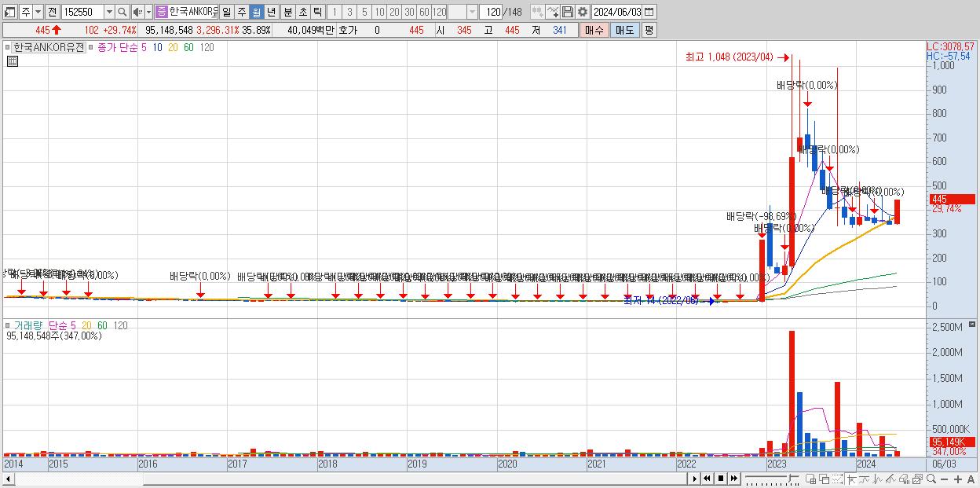Click the date field 2024/06/03
The width and height of the screenshot is (980, 488).
(617, 12)
